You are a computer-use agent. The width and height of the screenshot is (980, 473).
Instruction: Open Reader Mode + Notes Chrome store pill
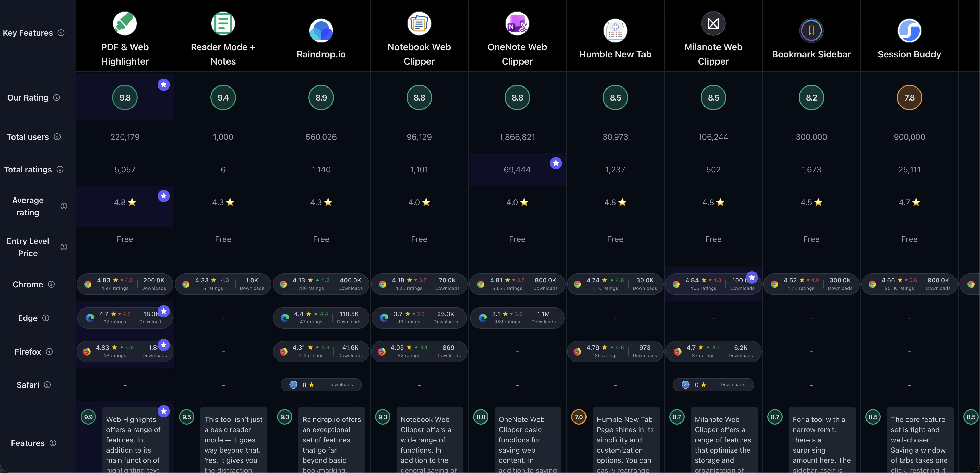coord(223,284)
